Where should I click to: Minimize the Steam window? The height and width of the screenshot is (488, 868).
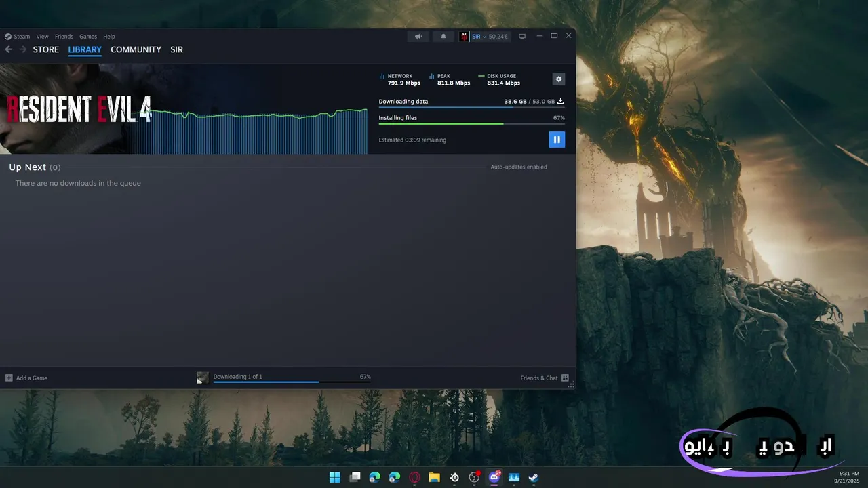540,36
